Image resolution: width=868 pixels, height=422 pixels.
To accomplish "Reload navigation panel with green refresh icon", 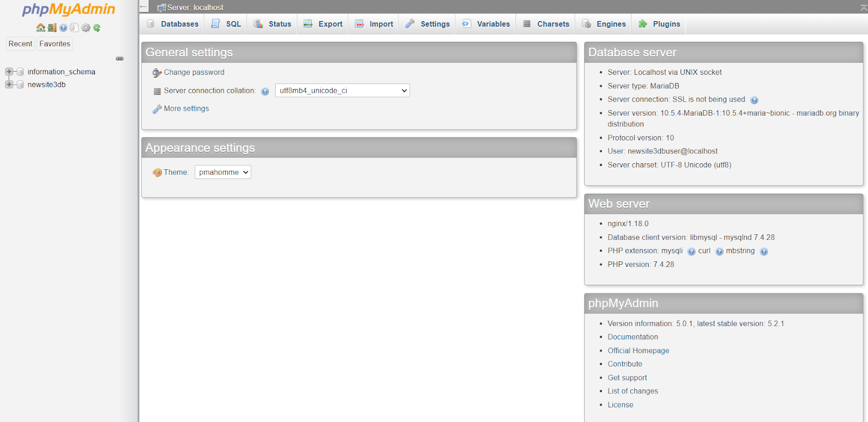I will tap(97, 28).
